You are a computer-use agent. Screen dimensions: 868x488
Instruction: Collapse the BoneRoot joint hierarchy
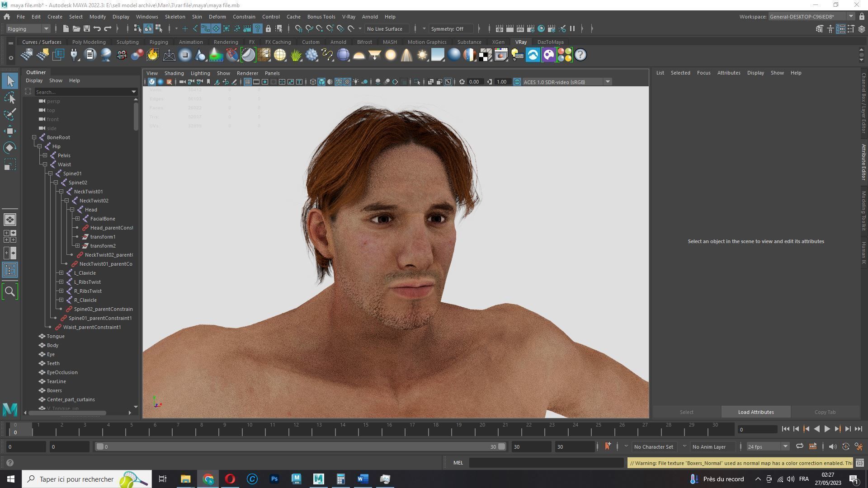34,137
